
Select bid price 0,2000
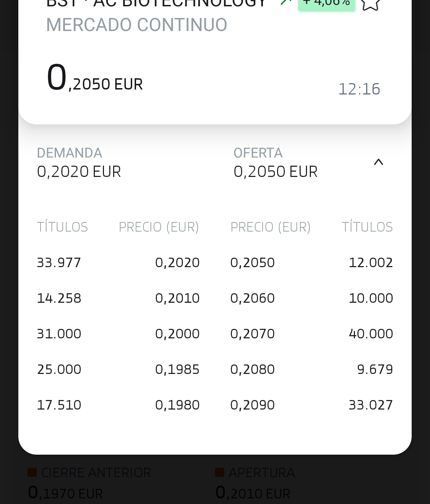177,334
